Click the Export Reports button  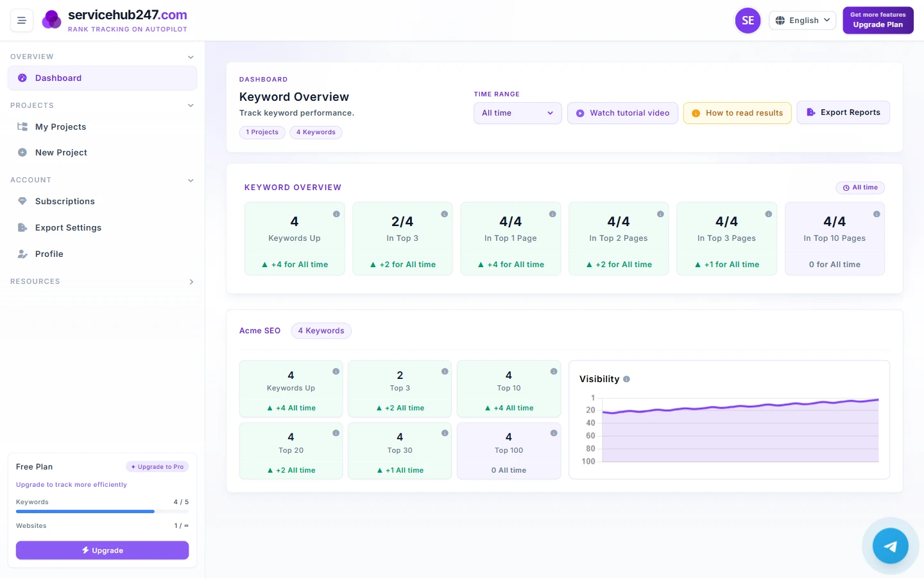click(x=843, y=112)
